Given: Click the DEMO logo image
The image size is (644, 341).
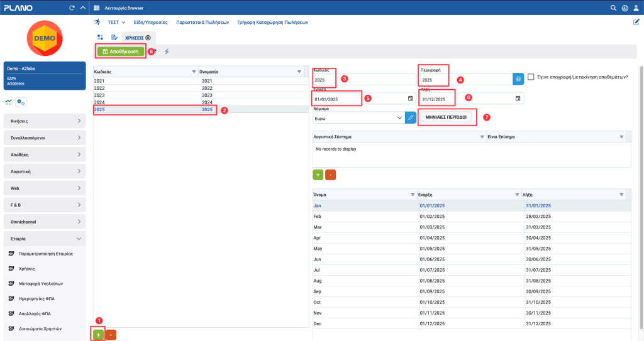Looking at the screenshot, I should point(45,38).
